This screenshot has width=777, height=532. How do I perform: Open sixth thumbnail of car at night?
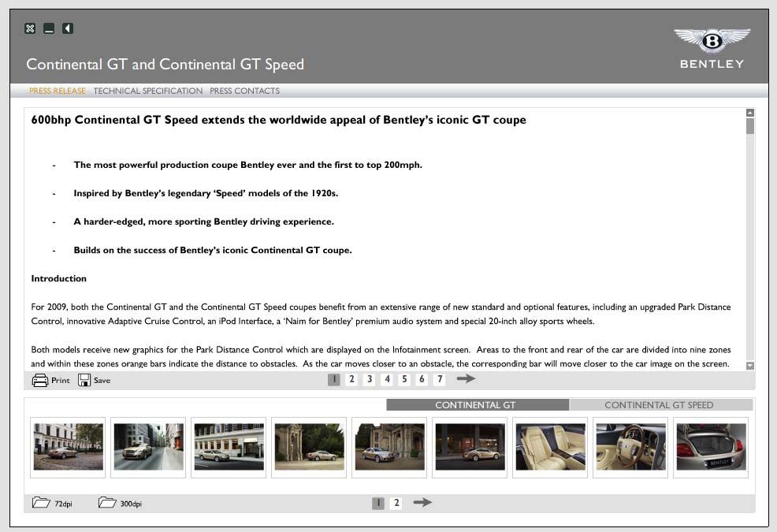(x=470, y=447)
